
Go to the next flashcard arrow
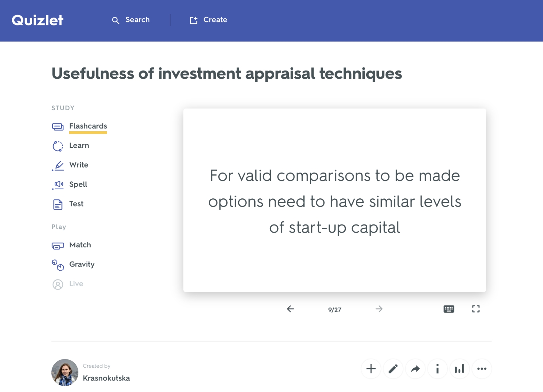pos(379,309)
